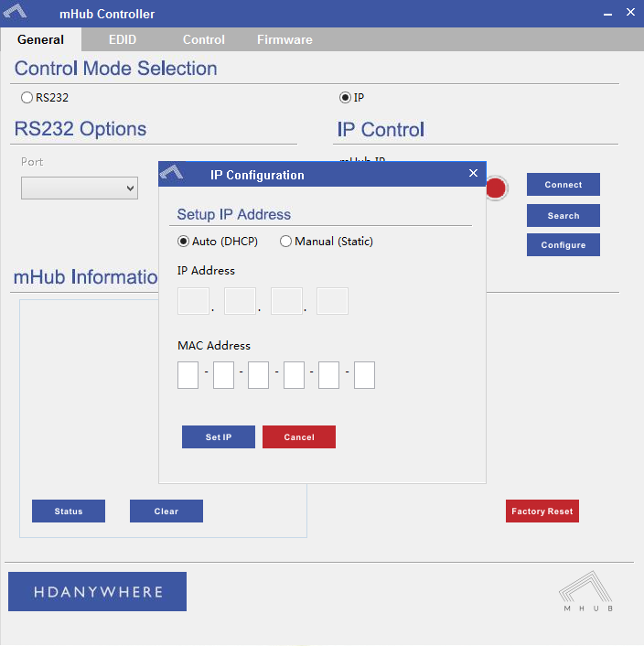Close the IP Configuration dialog
The width and height of the screenshot is (644, 646).
(473, 173)
